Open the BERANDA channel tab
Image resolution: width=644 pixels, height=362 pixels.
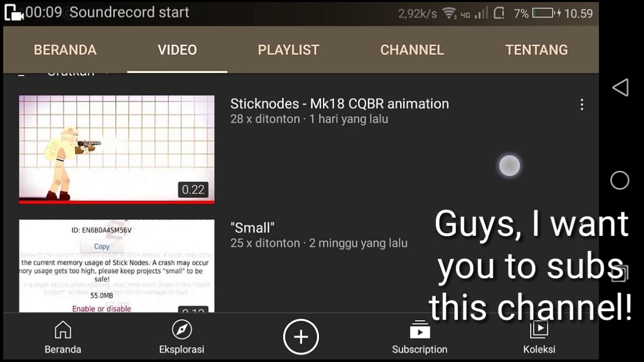[x=65, y=50]
